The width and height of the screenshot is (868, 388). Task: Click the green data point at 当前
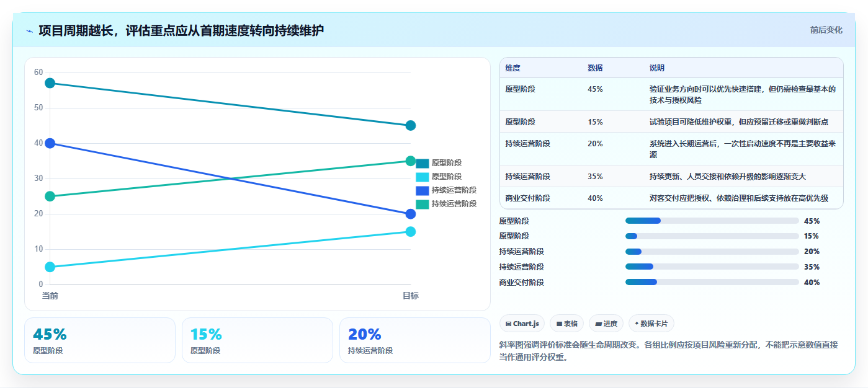click(x=50, y=196)
